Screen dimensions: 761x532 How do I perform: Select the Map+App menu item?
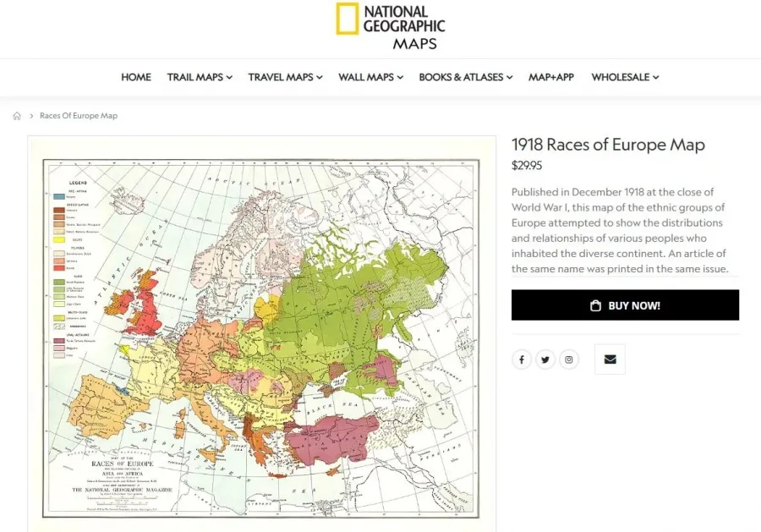551,77
